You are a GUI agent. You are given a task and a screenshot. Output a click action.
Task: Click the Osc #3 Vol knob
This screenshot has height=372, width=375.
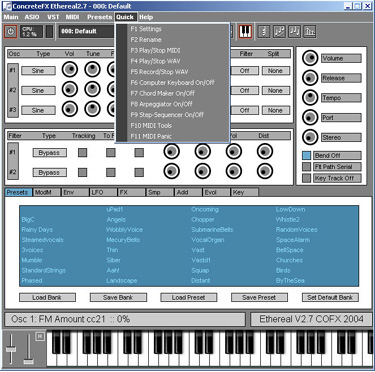point(70,109)
